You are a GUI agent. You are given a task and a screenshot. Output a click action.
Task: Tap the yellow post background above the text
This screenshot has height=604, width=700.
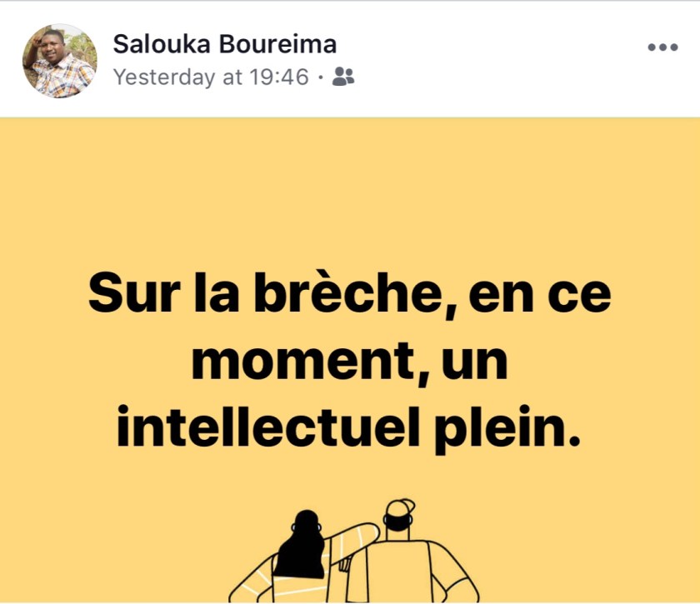click(x=350, y=192)
